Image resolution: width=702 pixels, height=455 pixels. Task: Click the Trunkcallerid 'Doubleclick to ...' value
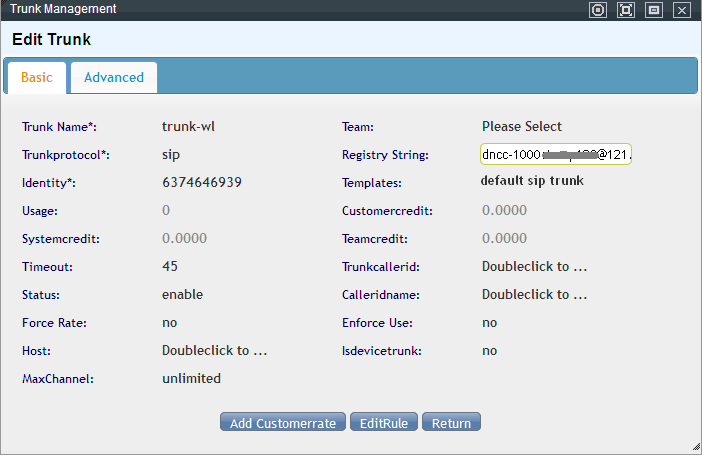click(534, 267)
